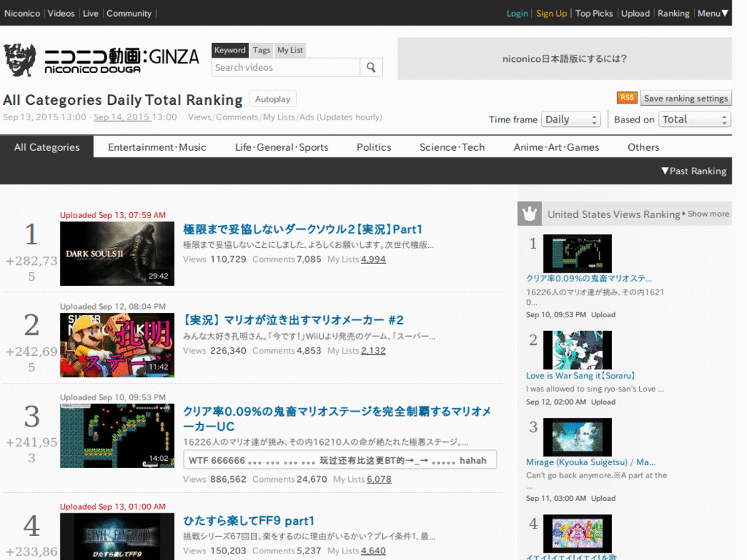Select the Politics category
The image size is (747, 560).
point(373,147)
